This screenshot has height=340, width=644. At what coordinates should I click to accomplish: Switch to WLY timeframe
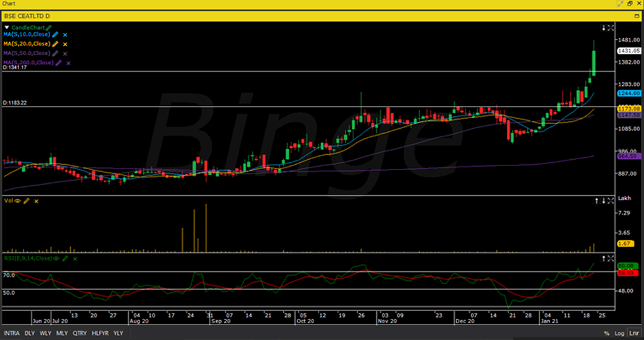(x=46, y=333)
